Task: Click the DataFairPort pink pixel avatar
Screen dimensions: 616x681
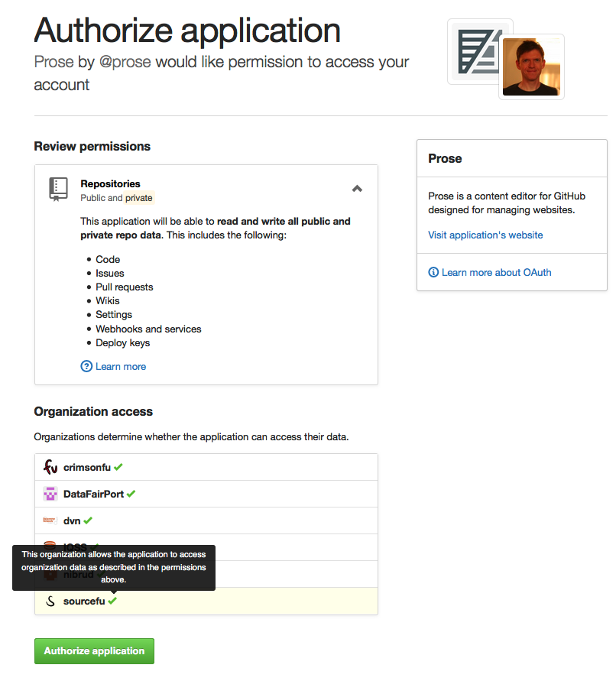Action: (50, 494)
